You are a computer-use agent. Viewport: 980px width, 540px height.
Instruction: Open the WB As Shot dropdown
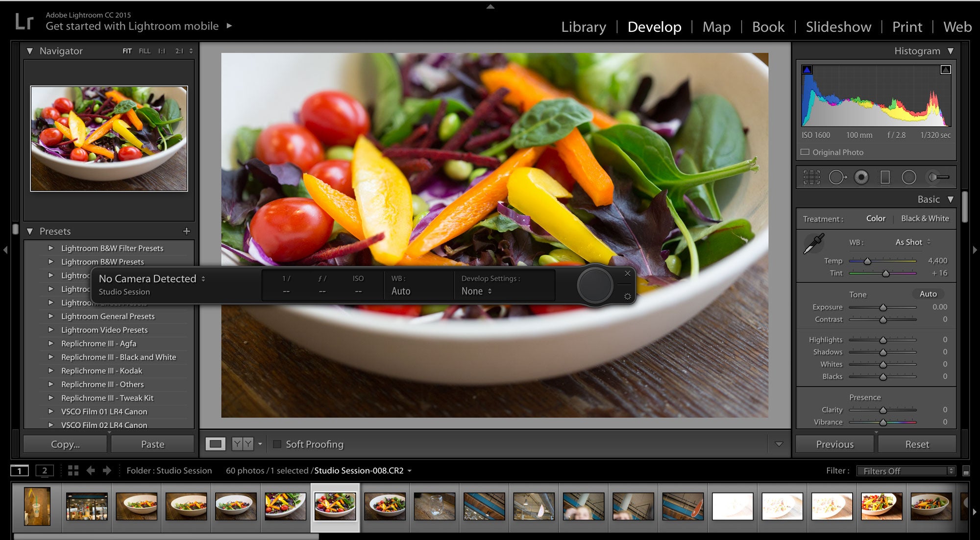913,242
